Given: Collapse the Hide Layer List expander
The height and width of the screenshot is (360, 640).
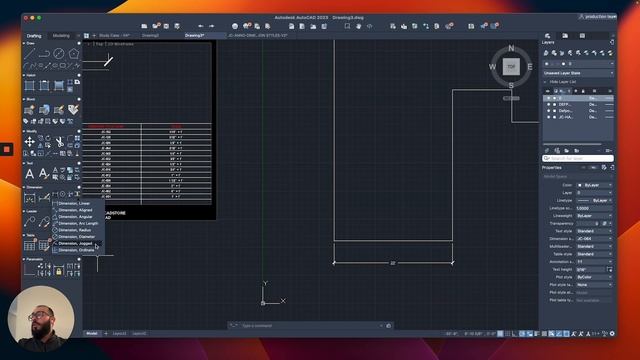Looking at the screenshot, I should [545, 82].
